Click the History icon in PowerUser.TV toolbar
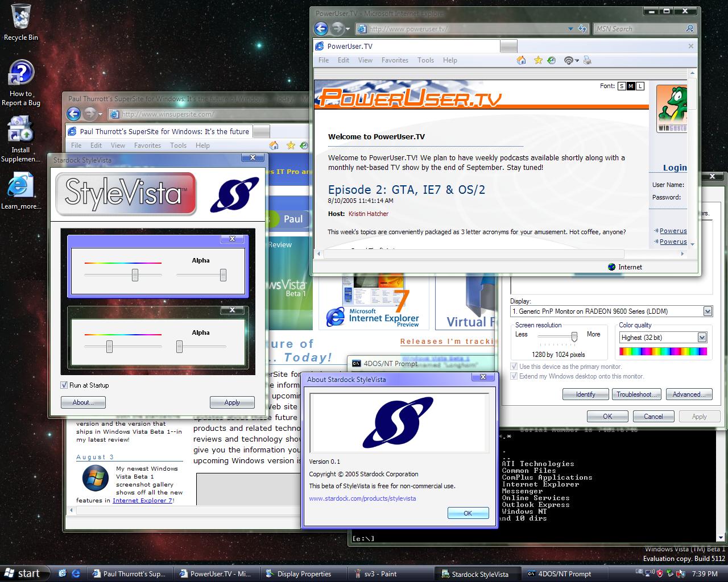728x582 pixels. click(x=552, y=60)
